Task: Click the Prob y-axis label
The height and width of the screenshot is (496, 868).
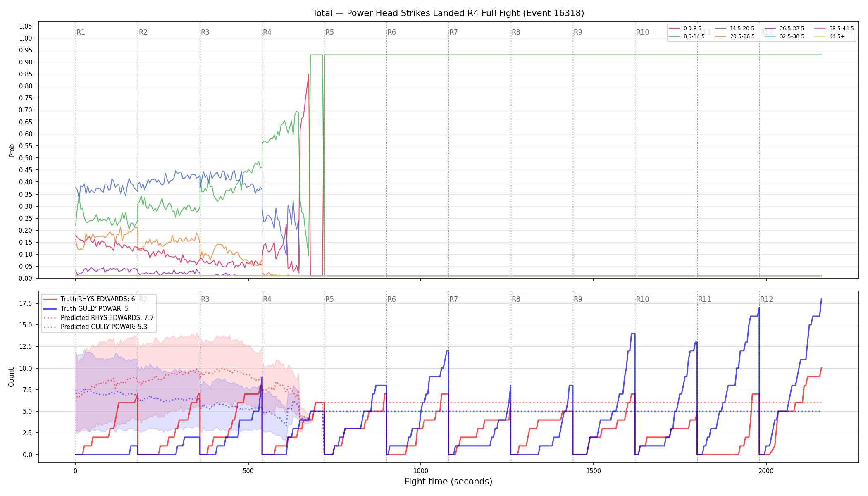Action: pyautogui.click(x=12, y=150)
